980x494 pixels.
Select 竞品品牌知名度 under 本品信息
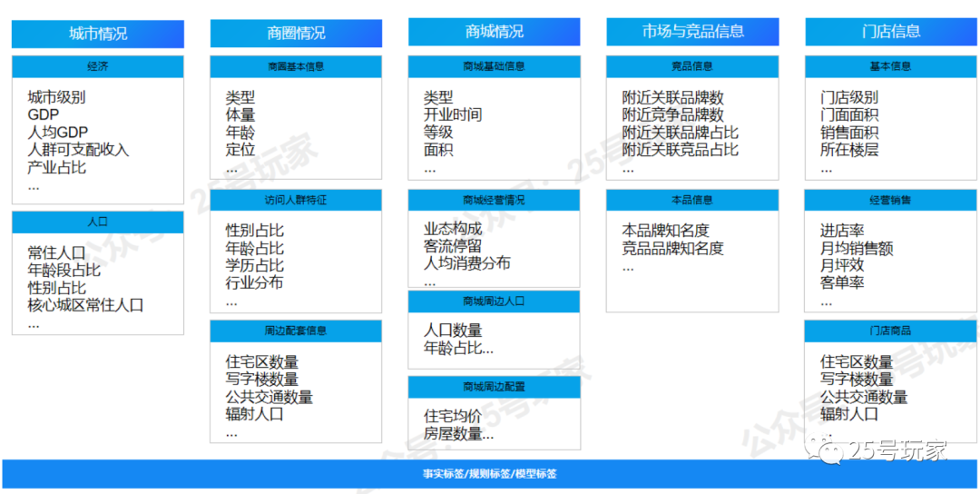pos(672,248)
